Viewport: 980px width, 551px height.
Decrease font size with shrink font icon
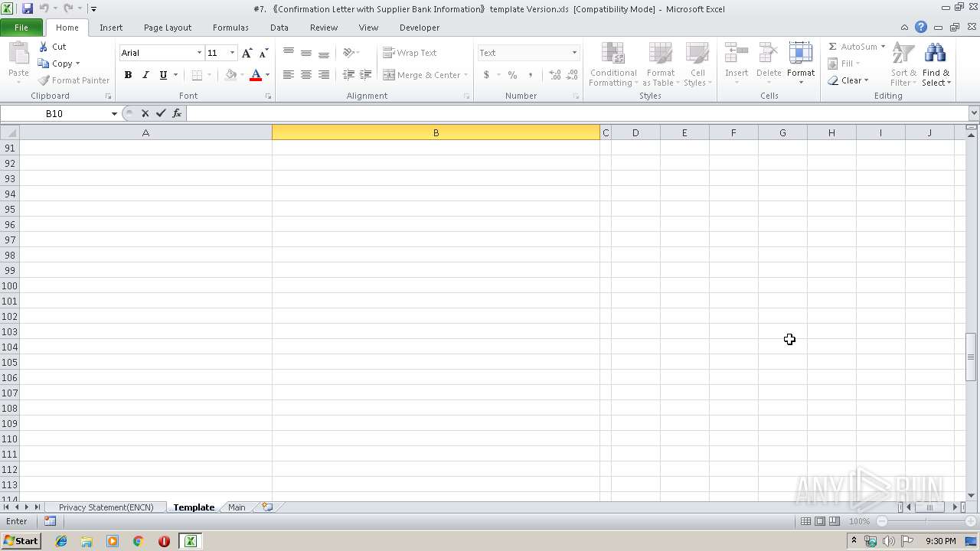point(263,53)
